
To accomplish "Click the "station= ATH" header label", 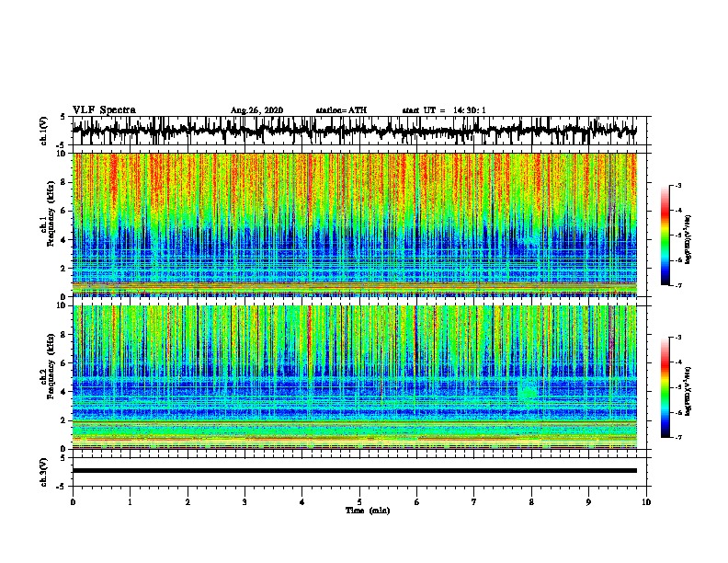I will 341,110.
